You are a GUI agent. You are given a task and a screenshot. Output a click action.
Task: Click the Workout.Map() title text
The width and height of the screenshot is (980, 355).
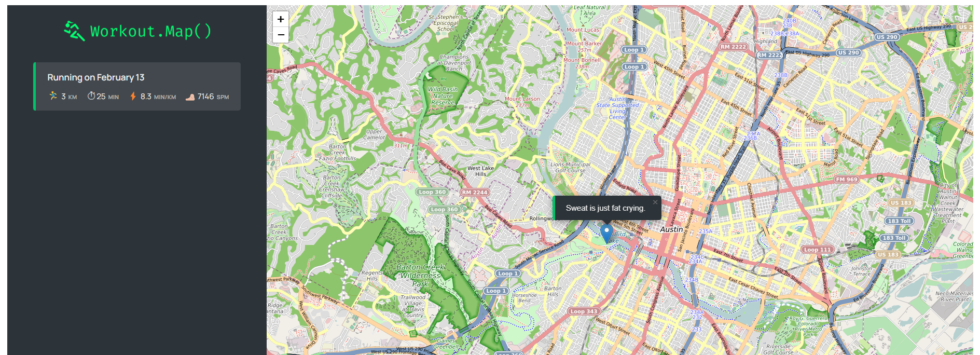coord(151,31)
